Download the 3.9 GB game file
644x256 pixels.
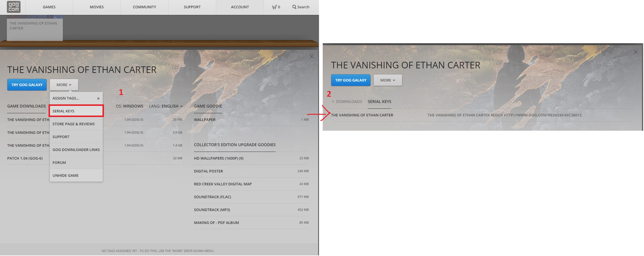(95, 132)
